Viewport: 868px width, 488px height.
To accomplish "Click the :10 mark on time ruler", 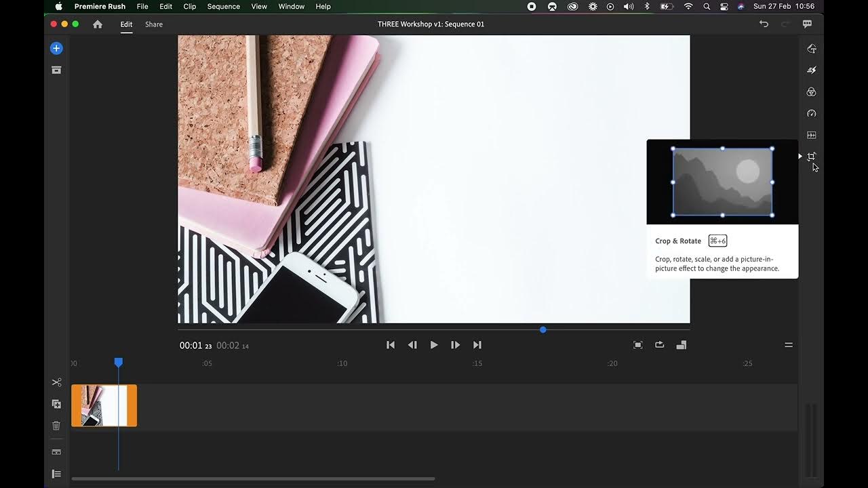I will (x=342, y=363).
